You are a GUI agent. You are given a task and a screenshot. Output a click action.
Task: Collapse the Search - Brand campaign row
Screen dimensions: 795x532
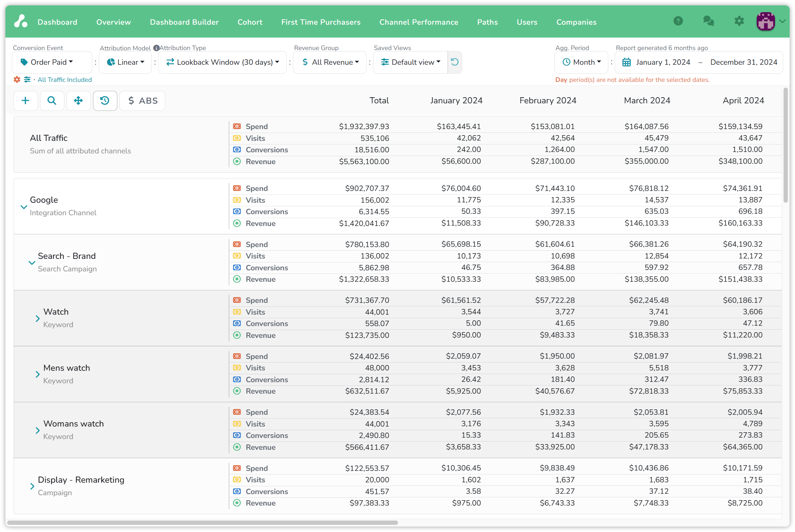[32, 262]
